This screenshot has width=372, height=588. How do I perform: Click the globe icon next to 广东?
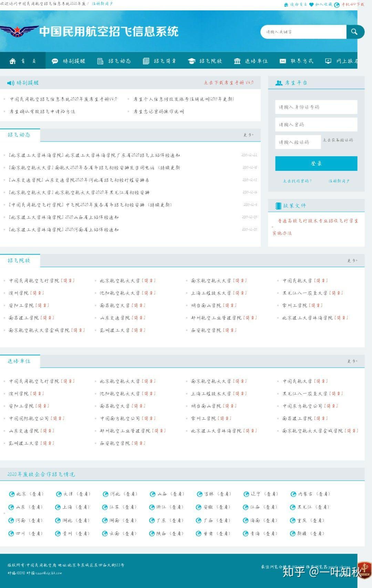coord(152,520)
